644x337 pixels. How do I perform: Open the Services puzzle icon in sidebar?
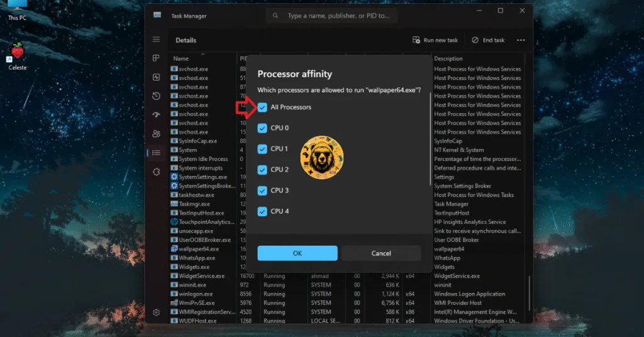[156, 172]
